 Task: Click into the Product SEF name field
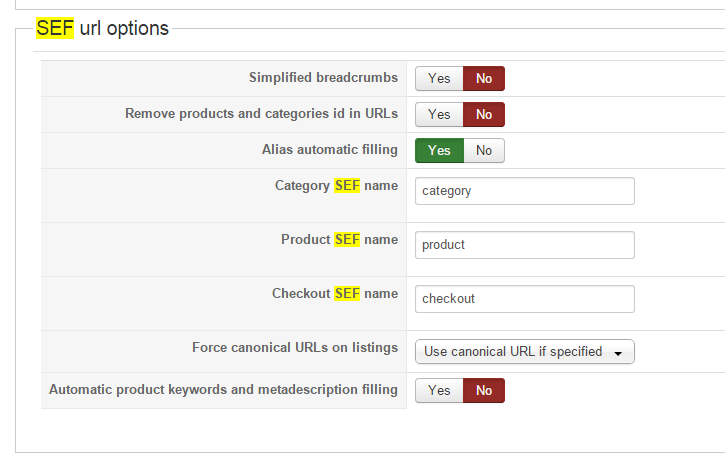pyautogui.click(x=524, y=244)
